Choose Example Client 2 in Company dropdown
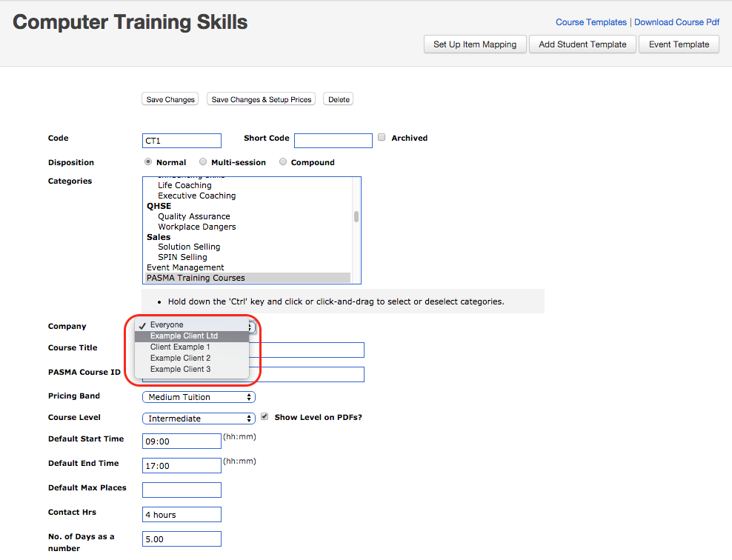This screenshot has width=732, height=560. [x=191, y=358]
